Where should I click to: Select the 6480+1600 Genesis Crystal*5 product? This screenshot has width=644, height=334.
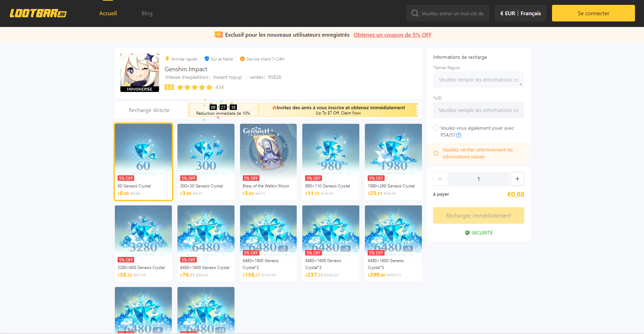click(393, 243)
